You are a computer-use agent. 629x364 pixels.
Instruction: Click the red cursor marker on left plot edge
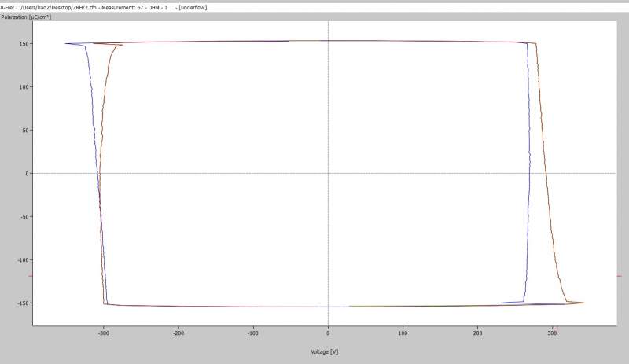click(x=31, y=276)
